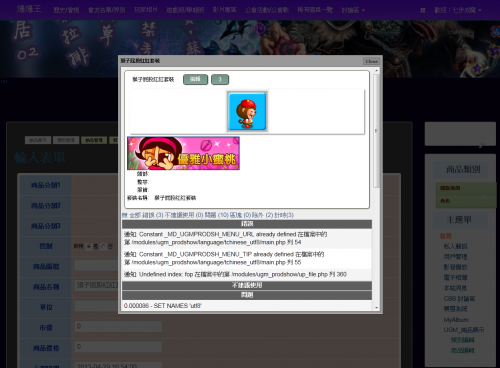Viewport: 500px width, 368px height.
Task: Show the 問題 (10) debug filter
Action: point(216,215)
